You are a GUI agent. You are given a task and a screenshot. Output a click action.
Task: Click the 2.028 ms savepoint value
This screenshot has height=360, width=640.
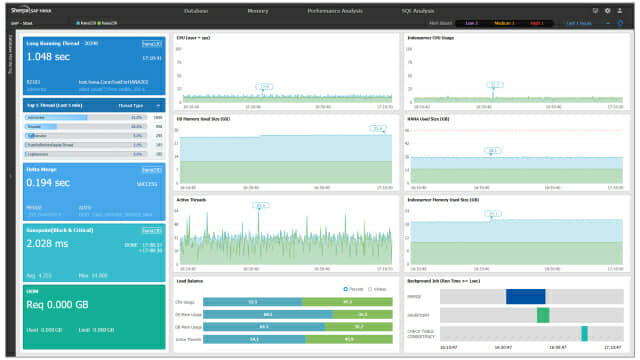pos(47,244)
